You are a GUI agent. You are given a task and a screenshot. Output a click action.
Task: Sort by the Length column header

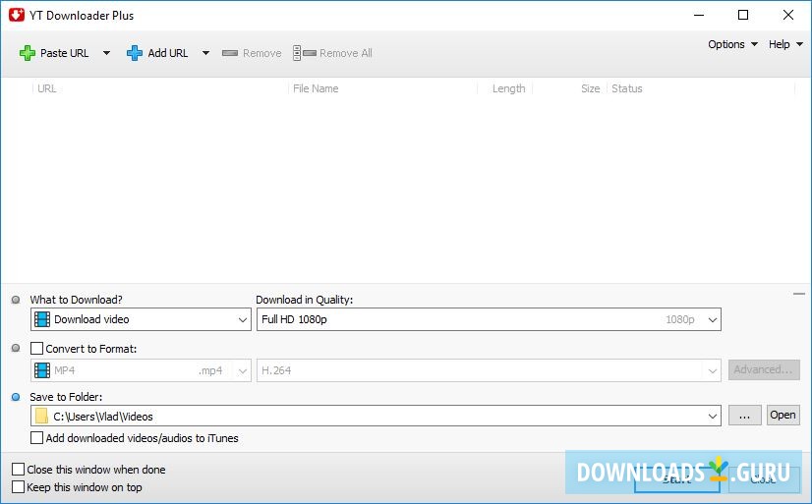[x=508, y=88]
